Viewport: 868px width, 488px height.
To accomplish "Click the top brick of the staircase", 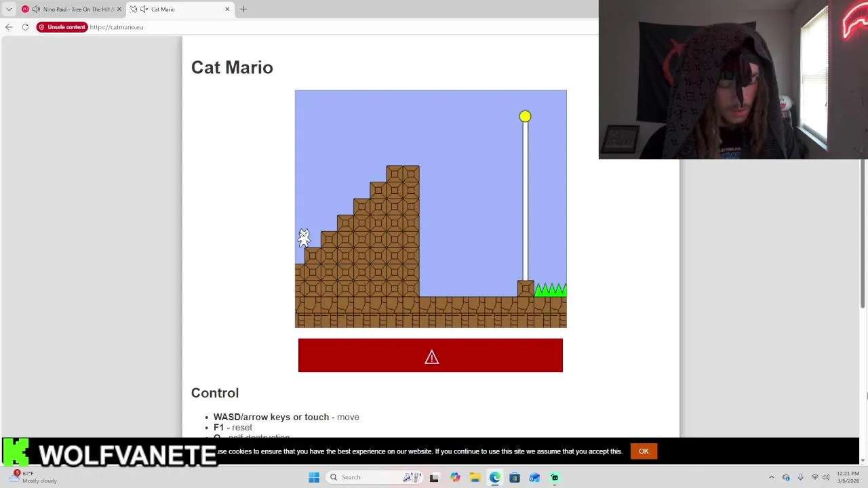I will click(x=403, y=174).
